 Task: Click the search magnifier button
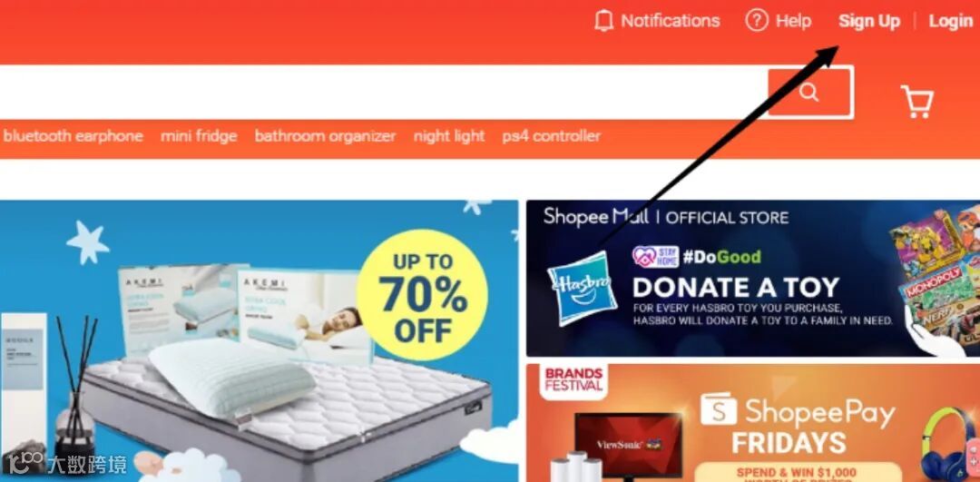810,93
